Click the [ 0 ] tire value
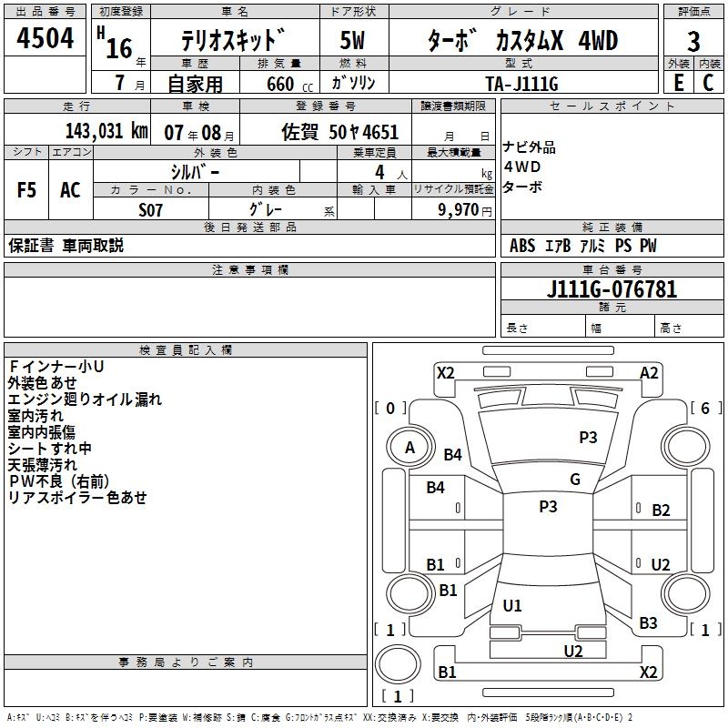 tap(390, 408)
